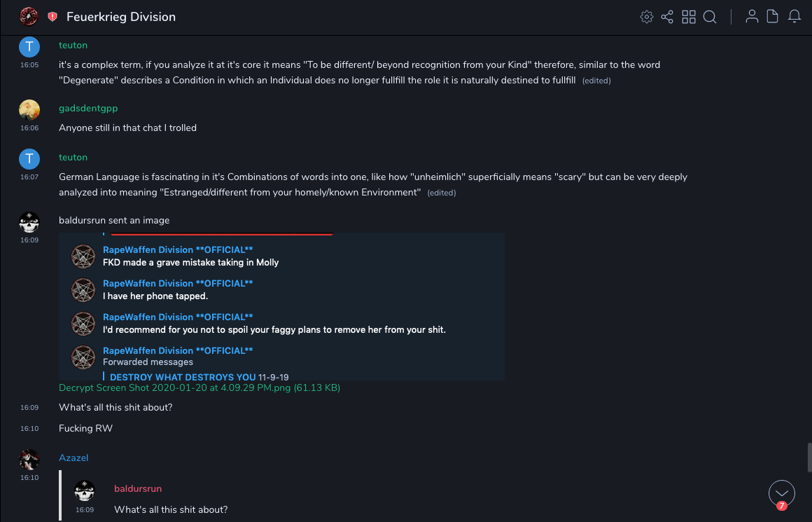
Task: Click the magnifier search icon
Action: pos(710,17)
